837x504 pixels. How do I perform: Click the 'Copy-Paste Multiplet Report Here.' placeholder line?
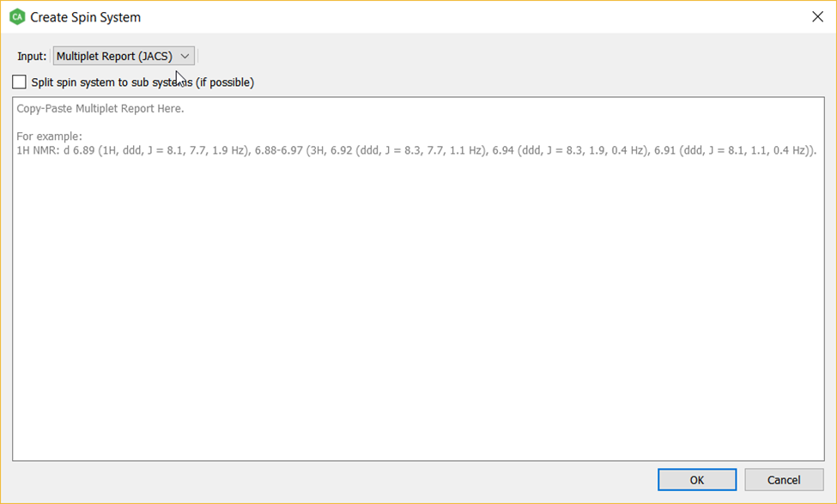(100, 109)
